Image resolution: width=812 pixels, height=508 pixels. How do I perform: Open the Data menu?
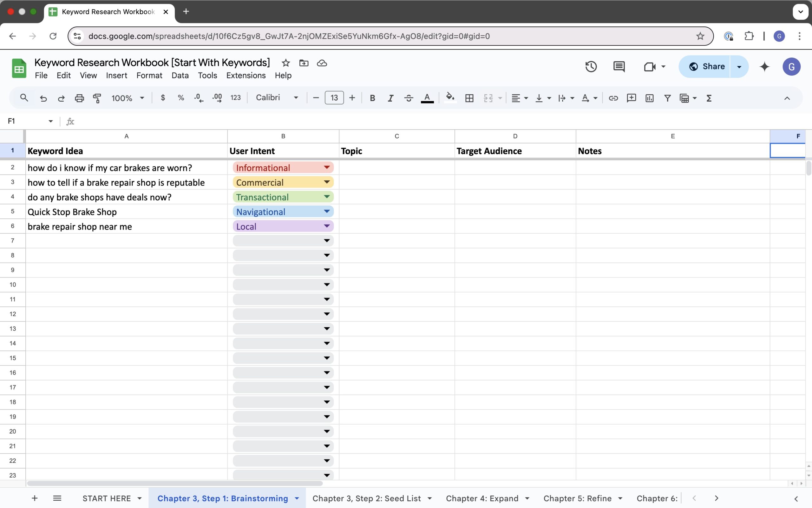(180, 75)
